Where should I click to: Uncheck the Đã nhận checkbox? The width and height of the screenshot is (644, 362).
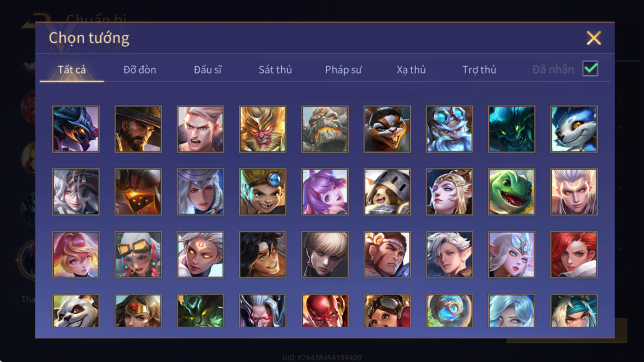pos(590,68)
